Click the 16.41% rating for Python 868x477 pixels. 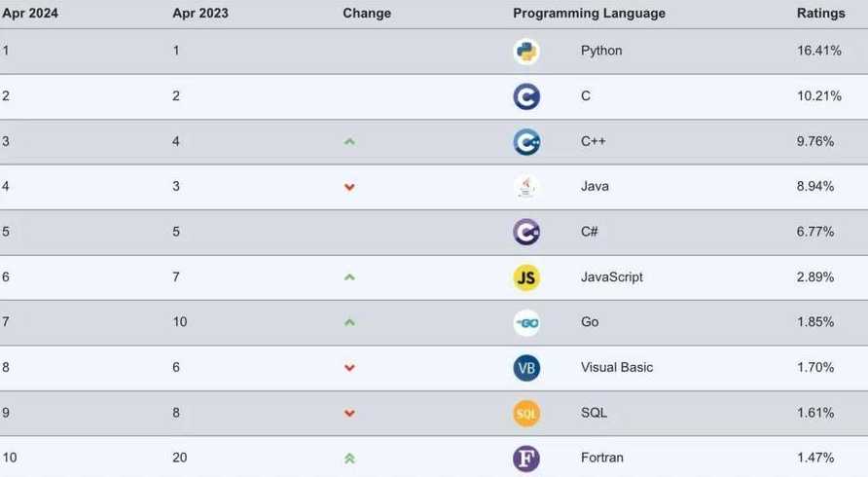[x=819, y=51]
